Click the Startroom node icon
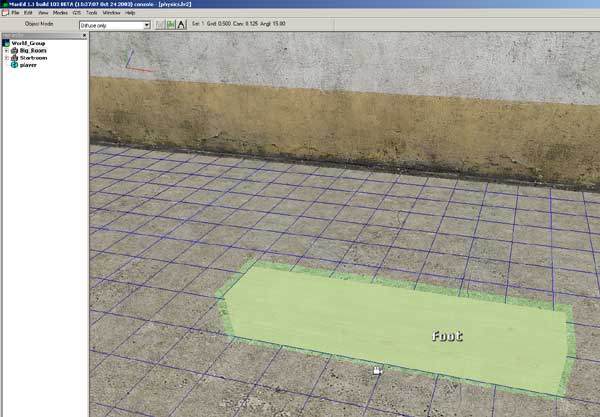The image size is (600, 417). (15, 58)
